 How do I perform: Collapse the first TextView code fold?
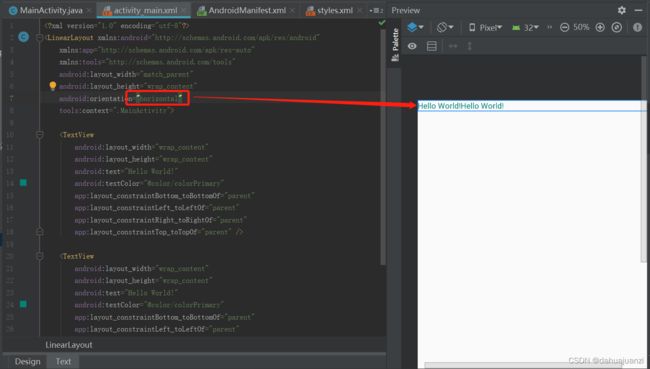40,135
